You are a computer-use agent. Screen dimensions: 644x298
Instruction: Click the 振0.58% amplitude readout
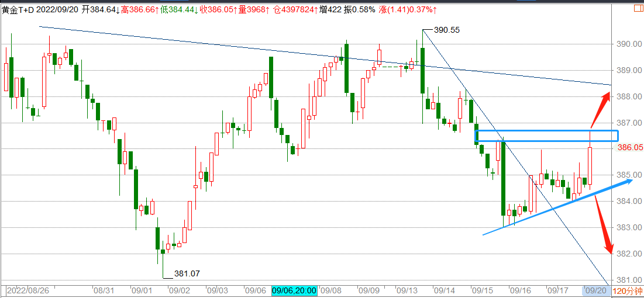tap(359, 10)
